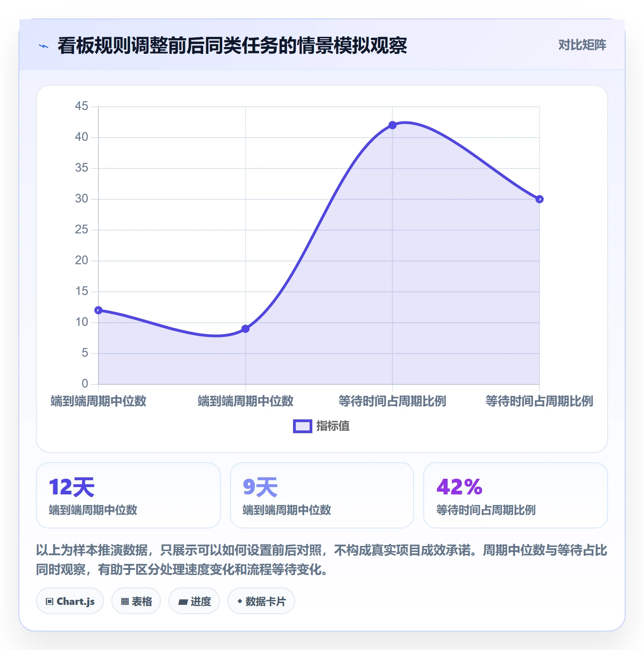Select the 进度 tag
Viewport: 644px width, 650px height.
pos(194,601)
